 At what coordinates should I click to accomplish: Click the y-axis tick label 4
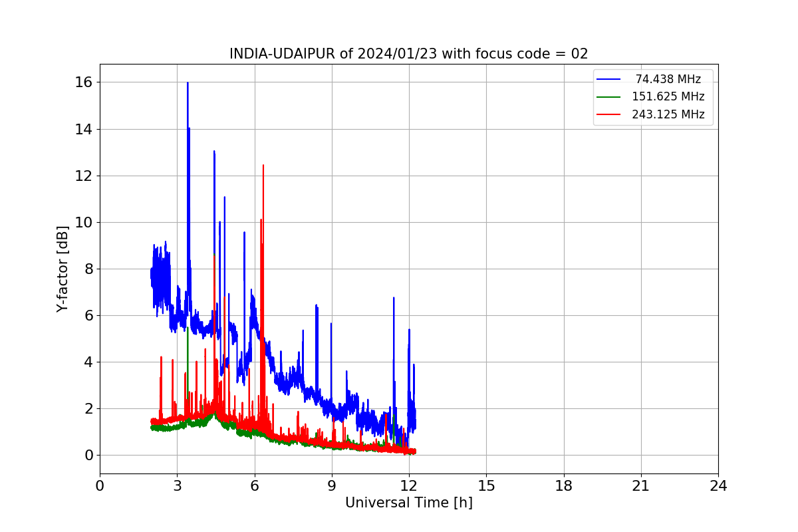click(89, 362)
